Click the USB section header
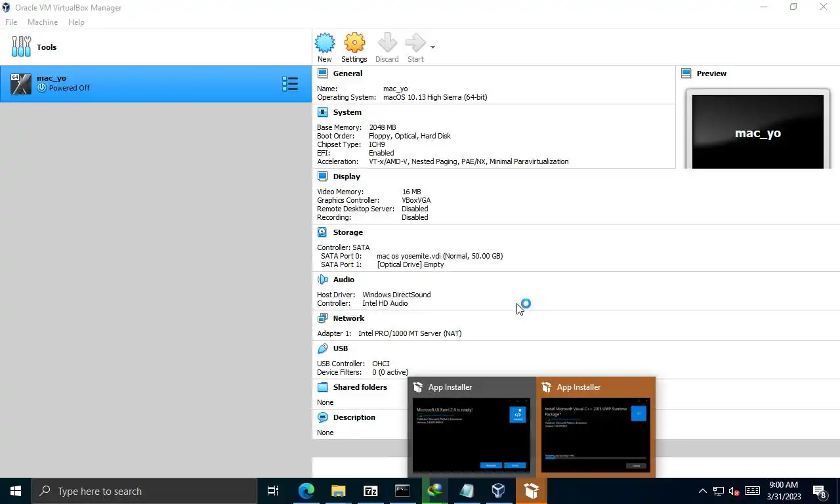The image size is (840, 504). [x=341, y=348]
